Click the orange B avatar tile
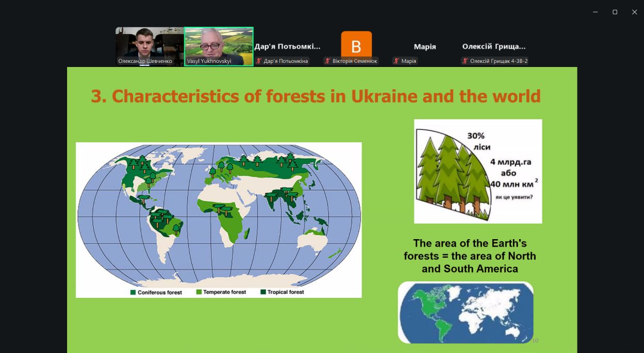Image resolution: width=644 pixels, height=353 pixels. [356, 45]
